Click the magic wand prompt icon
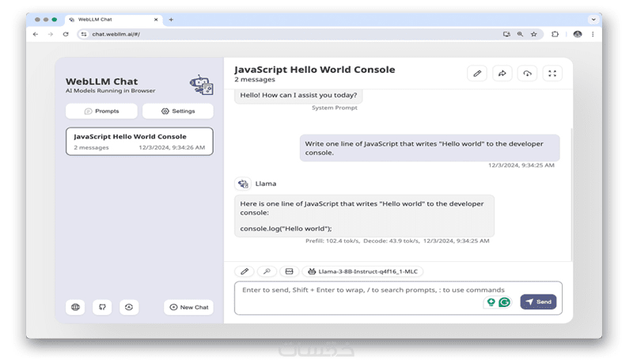This screenshot has width=633, height=364. 267,271
